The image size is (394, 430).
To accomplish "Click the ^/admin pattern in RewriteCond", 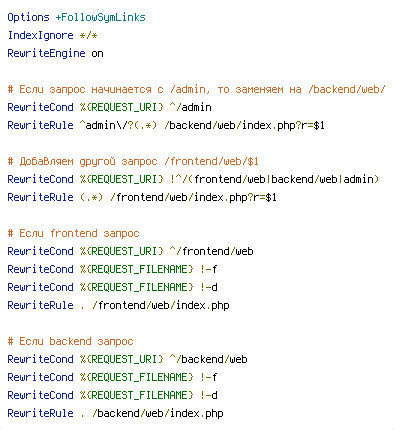I will click(x=190, y=107).
